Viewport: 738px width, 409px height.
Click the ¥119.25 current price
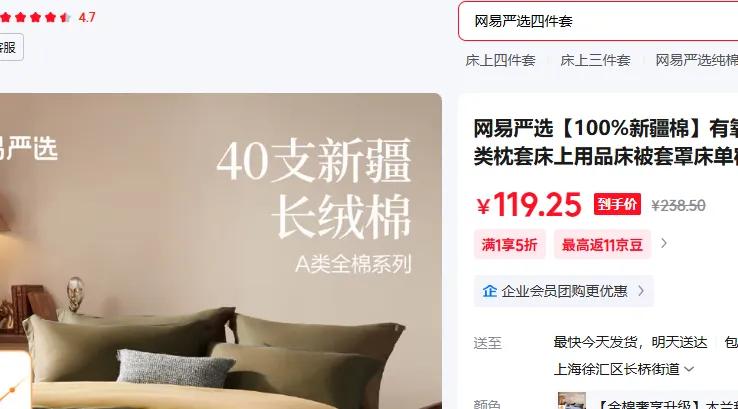coord(529,205)
